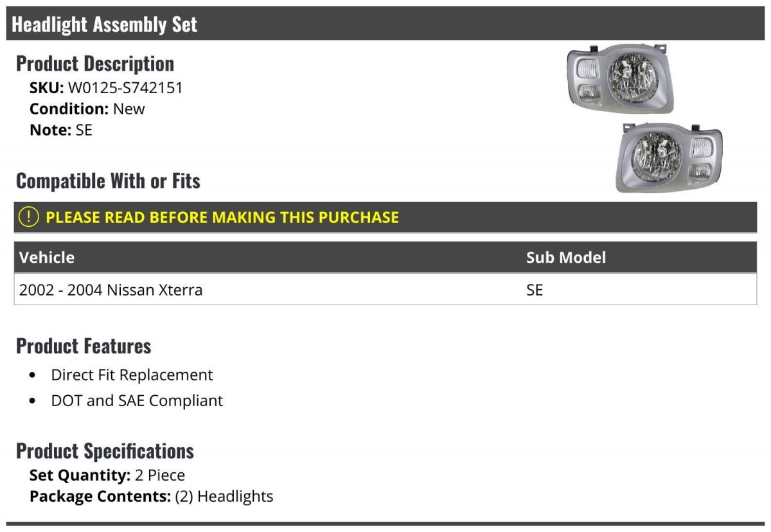The width and height of the screenshot is (771, 532).
Task: Click the yellow exclamation warning icon
Action: 29,217
